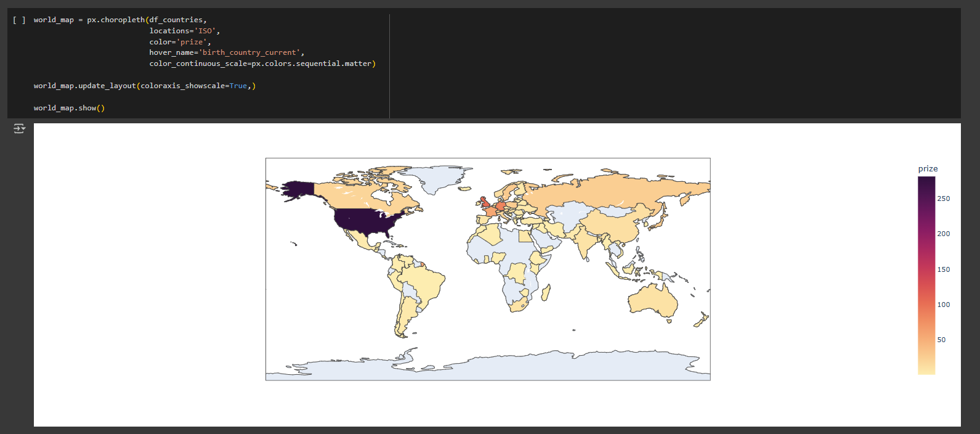This screenshot has width=980, height=434.
Task: Place cursor on world_map.show() line
Action: point(69,108)
